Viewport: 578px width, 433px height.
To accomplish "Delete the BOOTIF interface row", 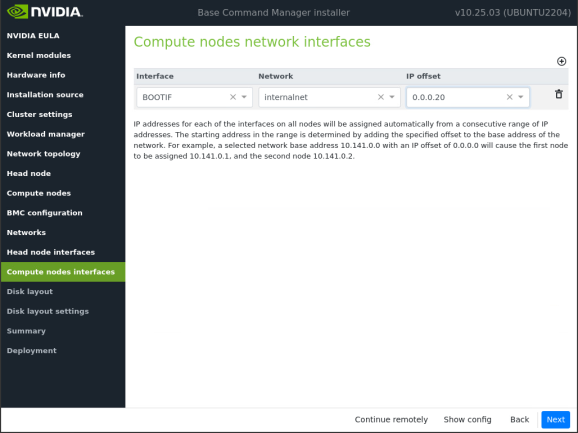I will 559,94.
